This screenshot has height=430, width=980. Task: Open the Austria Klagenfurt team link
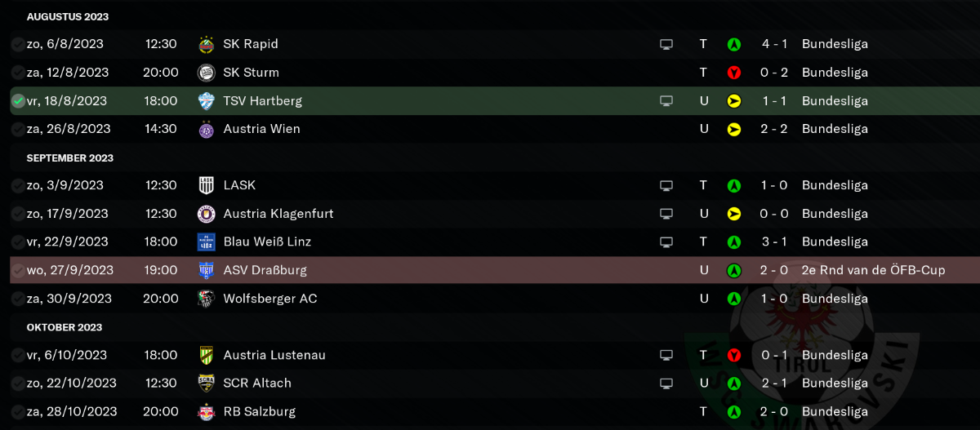coord(278,214)
